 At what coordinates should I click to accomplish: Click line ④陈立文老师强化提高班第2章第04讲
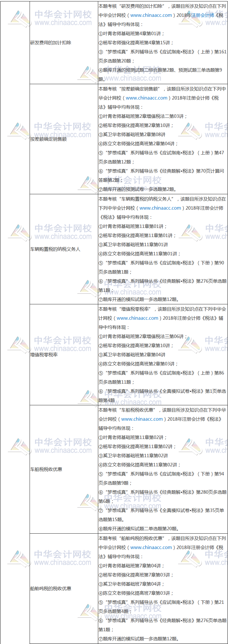[x=138, y=144]
